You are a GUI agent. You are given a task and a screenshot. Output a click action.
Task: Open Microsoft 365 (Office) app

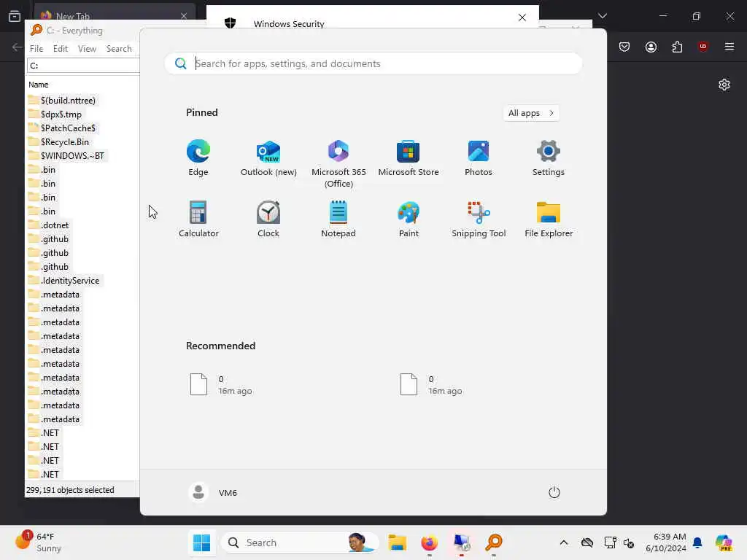[x=338, y=164]
